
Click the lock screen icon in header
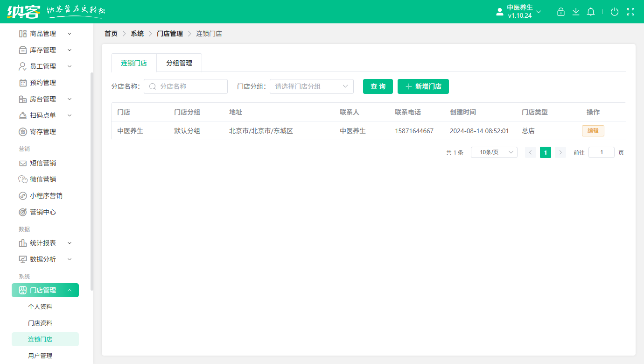click(x=561, y=12)
